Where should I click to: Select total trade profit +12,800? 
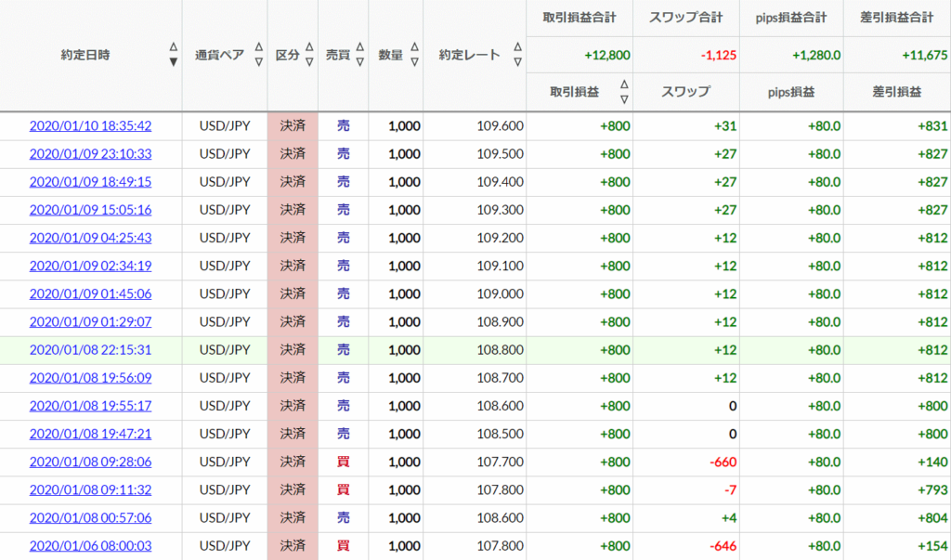tap(607, 55)
